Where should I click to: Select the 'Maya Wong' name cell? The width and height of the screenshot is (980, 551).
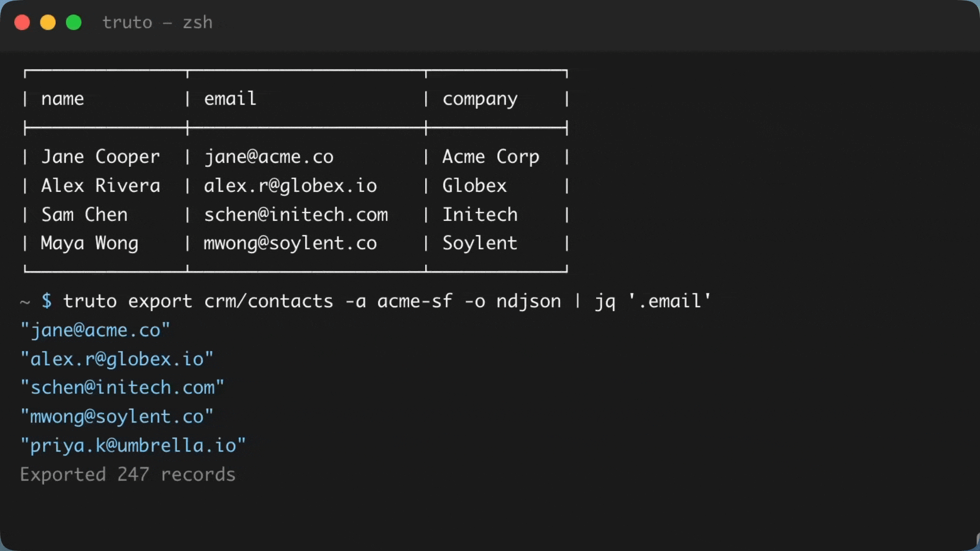(x=89, y=243)
